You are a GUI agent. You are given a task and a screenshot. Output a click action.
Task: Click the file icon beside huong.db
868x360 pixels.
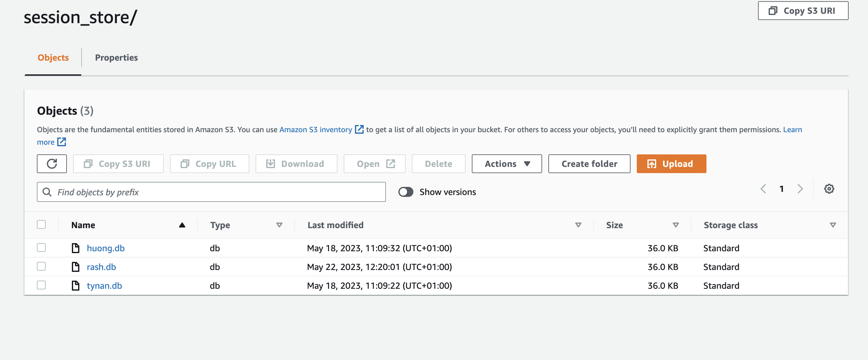click(76, 248)
